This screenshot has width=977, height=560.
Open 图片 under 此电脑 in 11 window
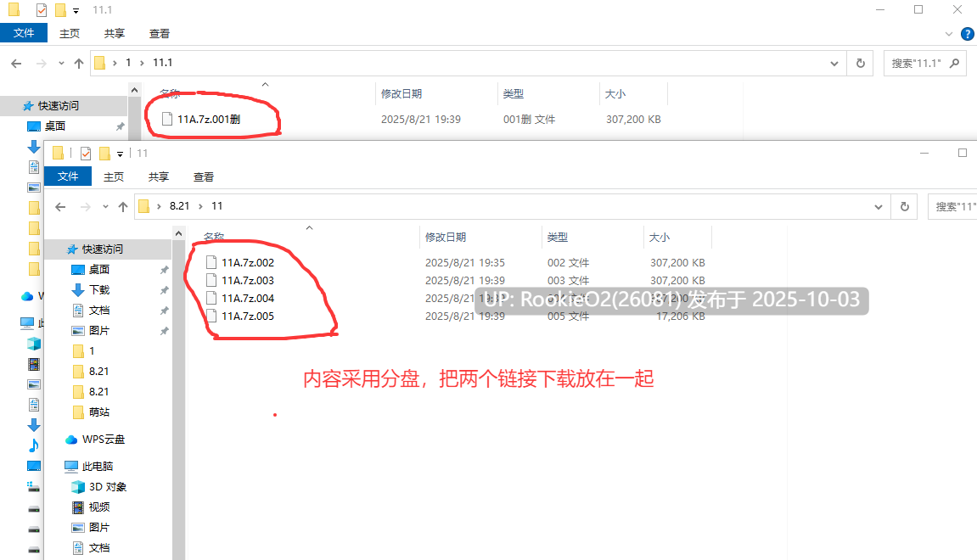[x=99, y=527]
